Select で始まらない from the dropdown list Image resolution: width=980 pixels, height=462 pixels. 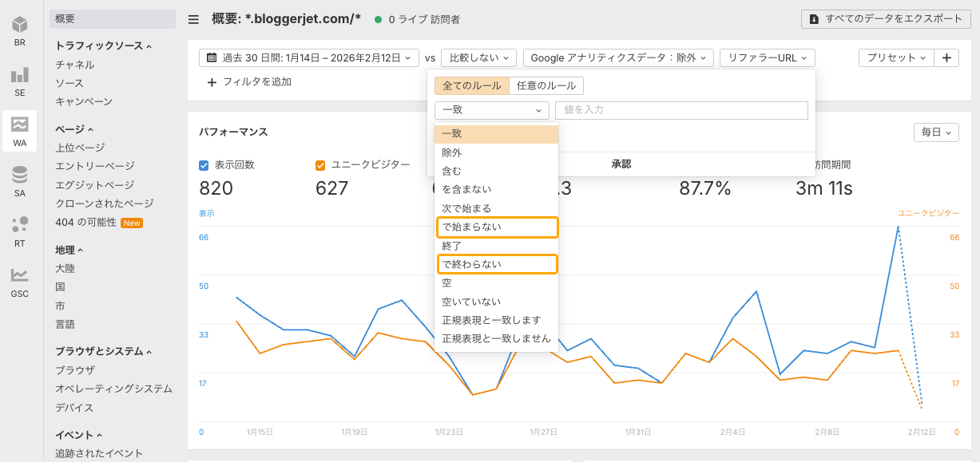pyautogui.click(x=496, y=227)
